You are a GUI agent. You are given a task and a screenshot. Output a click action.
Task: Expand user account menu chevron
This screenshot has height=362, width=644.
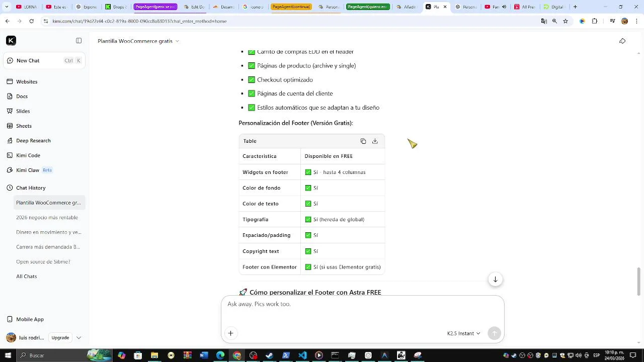click(78, 338)
